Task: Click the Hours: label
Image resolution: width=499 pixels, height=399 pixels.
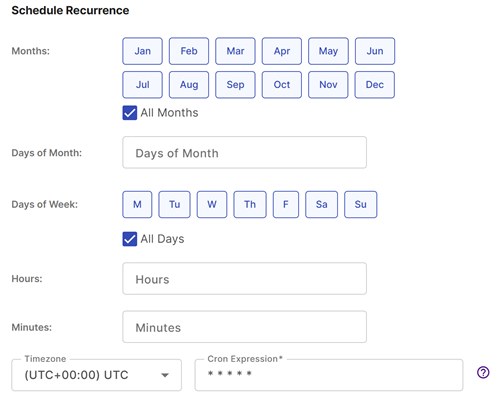Action: [27, 279]
